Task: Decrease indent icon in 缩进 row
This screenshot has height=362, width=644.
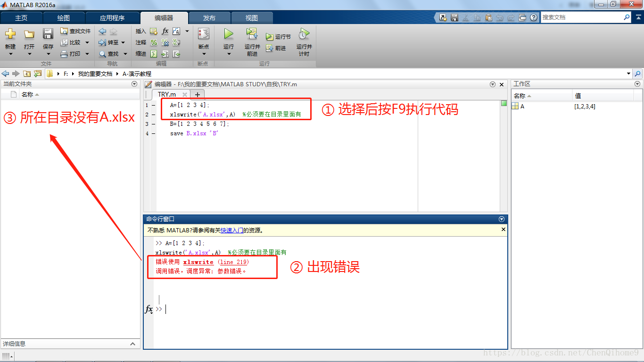Action: click(x=176, y=54)
